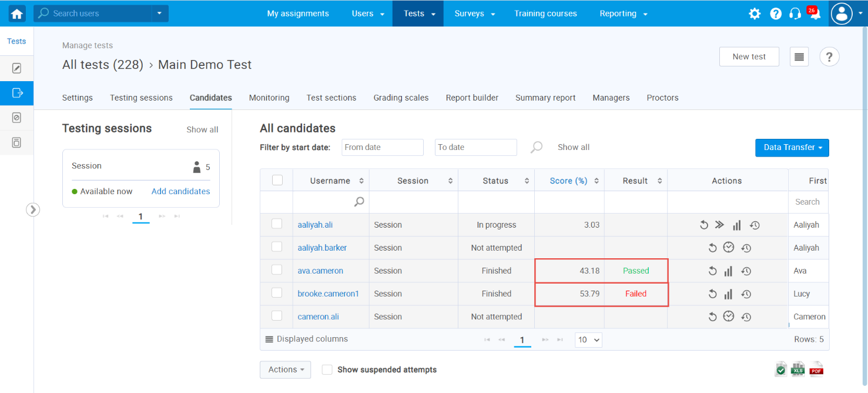This screenshot has height=393, width=868.
Task: Click the New test button
Action: (749, 56)
